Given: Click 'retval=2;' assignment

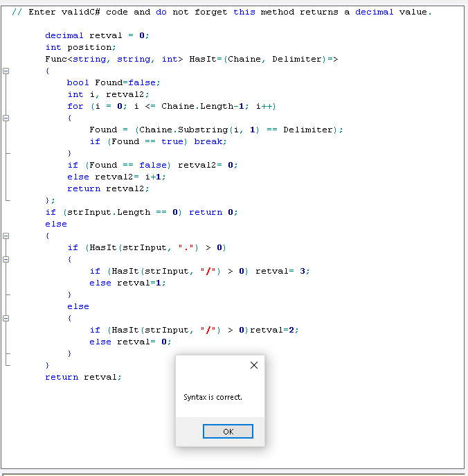Looking at the screenshot, I should [x=274, y=330].
